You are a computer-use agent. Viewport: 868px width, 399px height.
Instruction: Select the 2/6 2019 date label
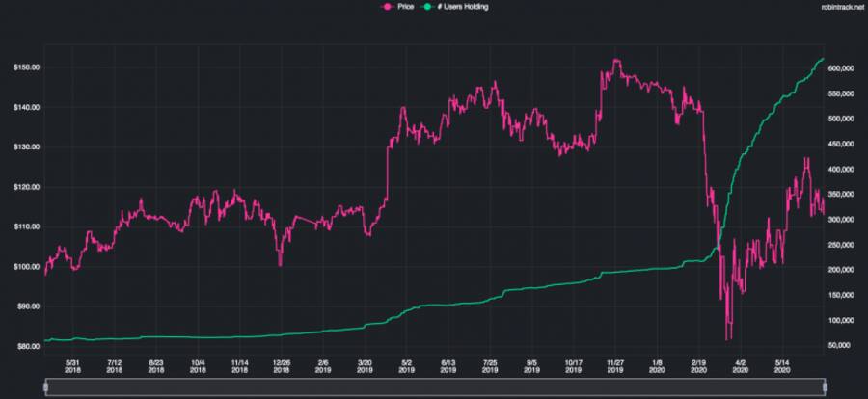point(322,363)
